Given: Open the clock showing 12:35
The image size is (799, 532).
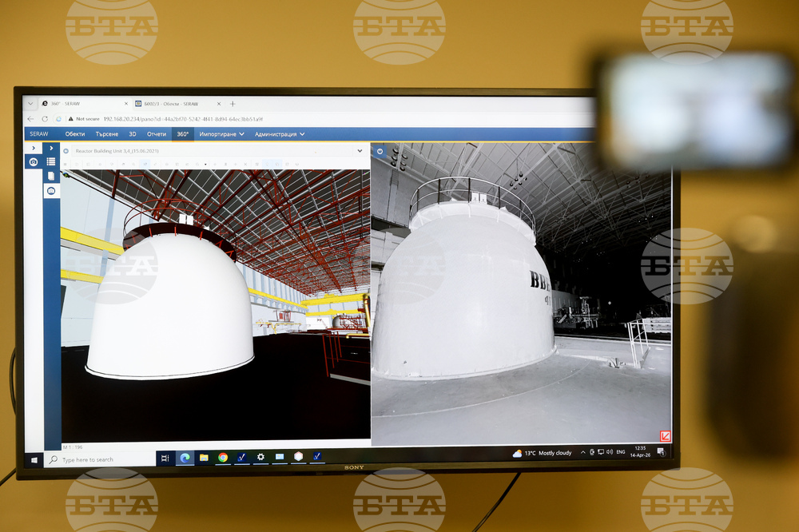Looking at the screenshot, I should coord(640,451).
